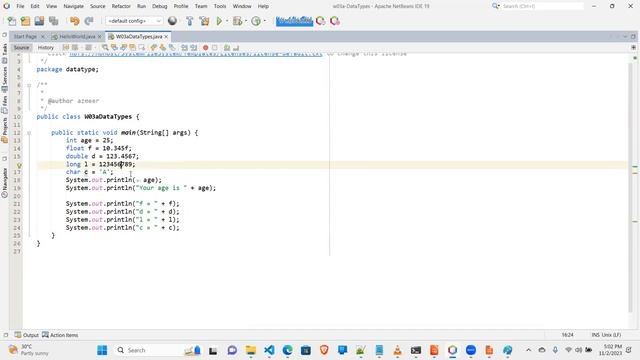Open the File menu
This screenshot has height=360, width=640.
pyautogui.click(x=20, y=6)
